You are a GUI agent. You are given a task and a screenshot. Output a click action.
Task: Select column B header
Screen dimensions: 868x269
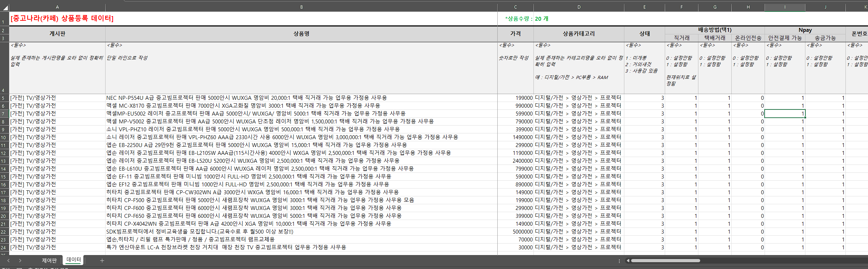tap(301, 7)
